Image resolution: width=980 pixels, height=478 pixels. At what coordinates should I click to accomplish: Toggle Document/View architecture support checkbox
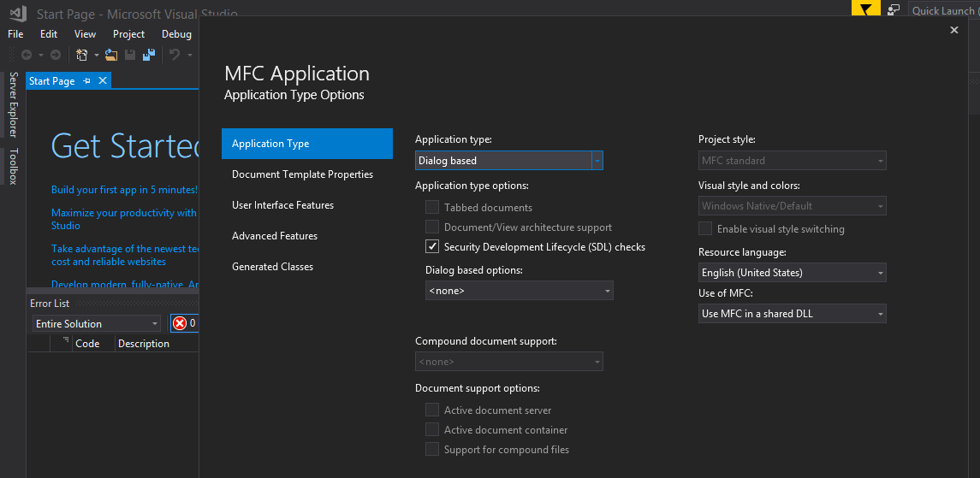click(432, 227)
